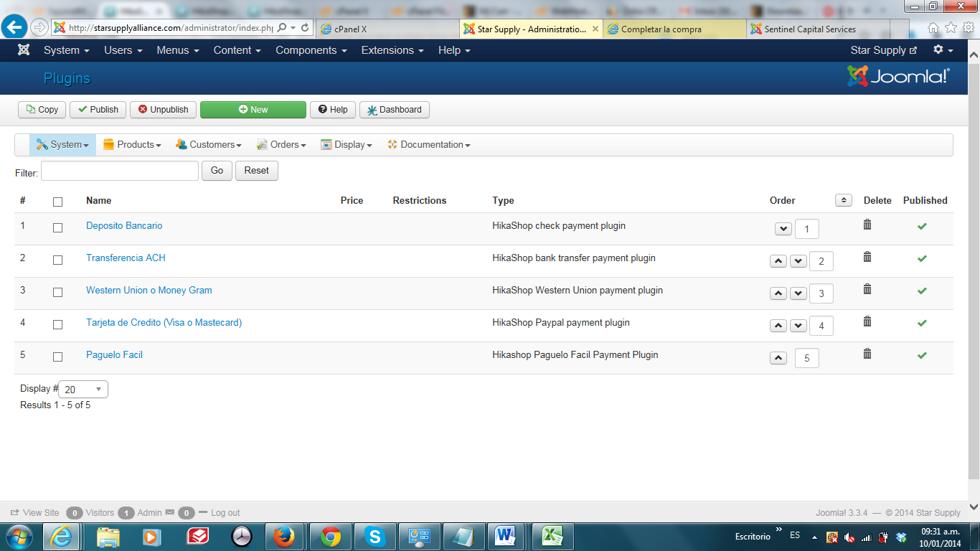Viewport: 980px width, 551px height.
Task: Move Transferencia ACH up in the order
Action: (x=778, y=261)
